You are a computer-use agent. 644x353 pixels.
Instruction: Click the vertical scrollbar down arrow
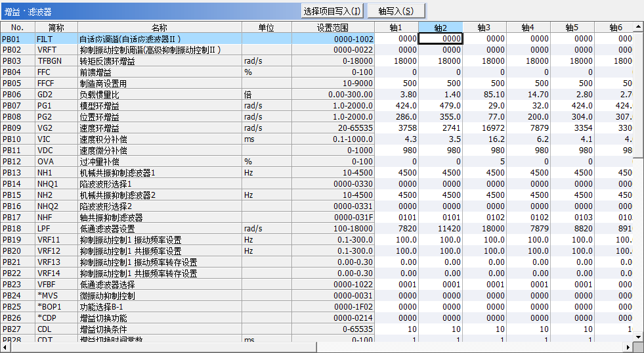point(638,336)
